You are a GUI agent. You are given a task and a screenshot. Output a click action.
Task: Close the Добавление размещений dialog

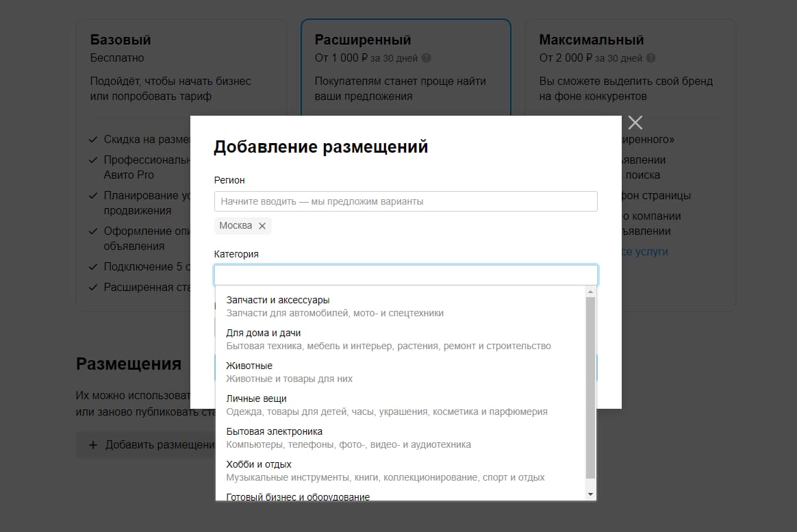[x=635, y=123]
